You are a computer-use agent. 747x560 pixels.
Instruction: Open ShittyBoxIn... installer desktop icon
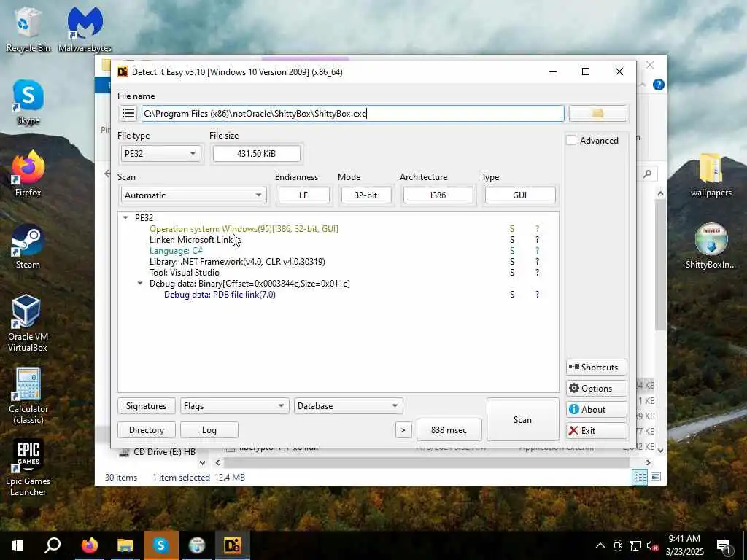pos(711,246)
